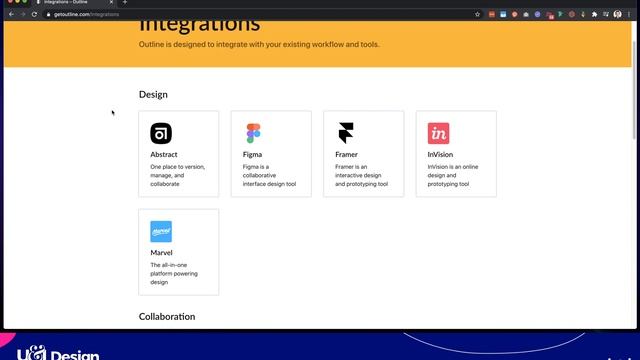Bookmark this page with the star icon
Image resolution: width=640 pixels, height=360 pixels.
(x=478, y=14)
